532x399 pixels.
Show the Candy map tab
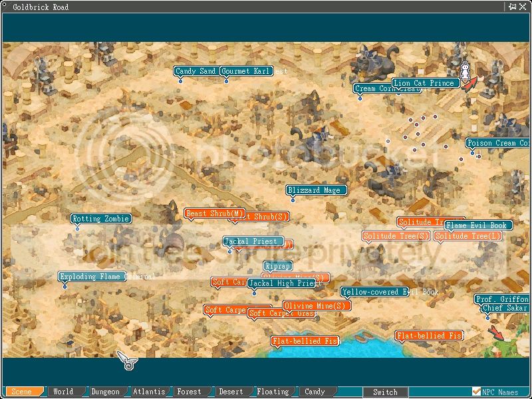pos(315,392)
